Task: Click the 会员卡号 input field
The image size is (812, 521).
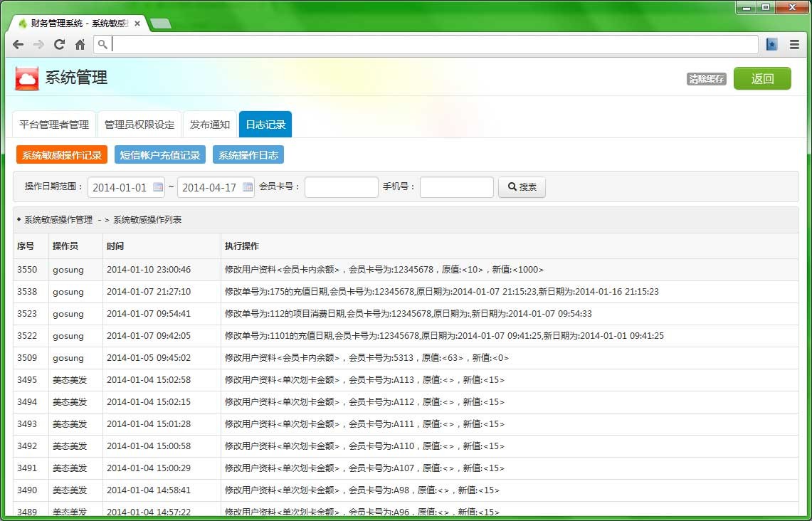Action: point(342,187)
